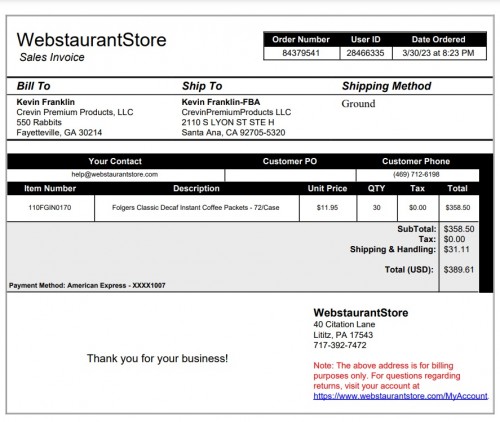Click the Folgers Classic Decaf description cell
This screenshot has width=500, height=422.
[196, 208]
